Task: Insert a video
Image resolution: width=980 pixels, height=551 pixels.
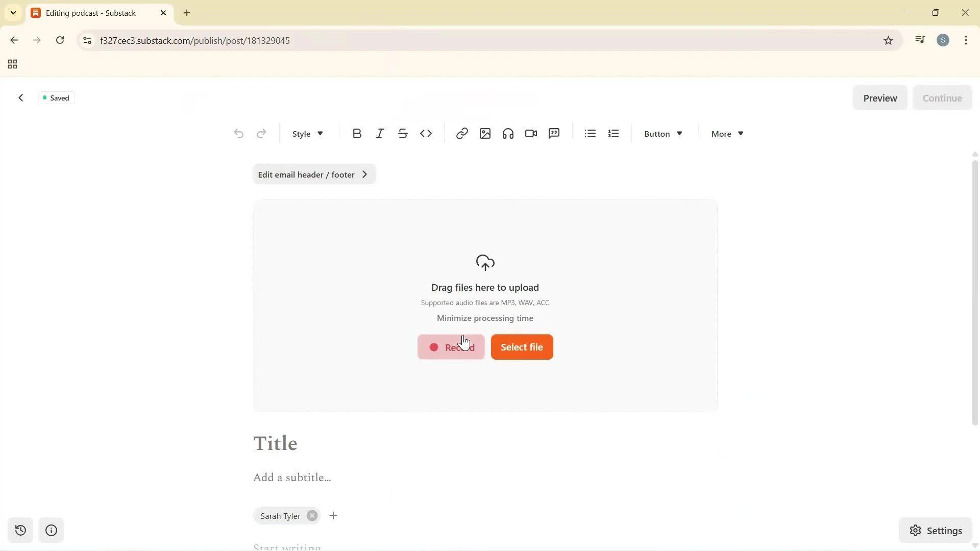Action: [530, 133]
